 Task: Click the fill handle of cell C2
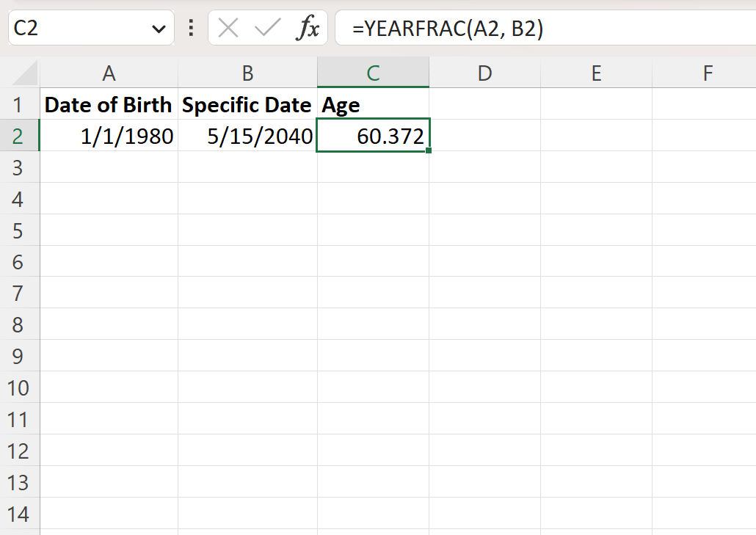click(x=429, y=149)
